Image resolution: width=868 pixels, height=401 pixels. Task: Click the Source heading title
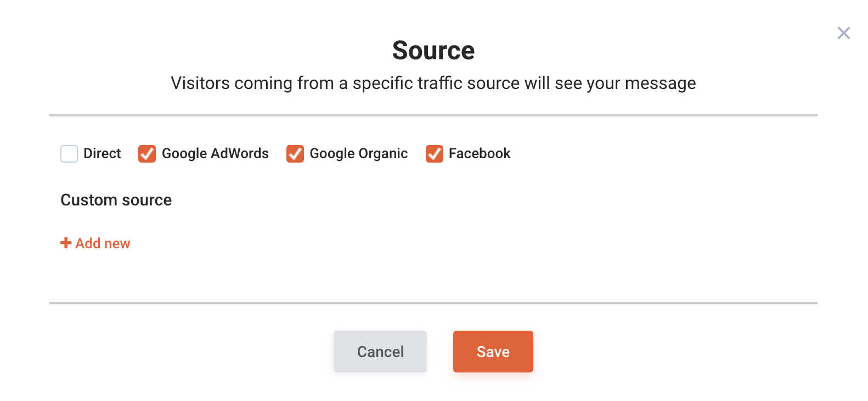point(433,51)
